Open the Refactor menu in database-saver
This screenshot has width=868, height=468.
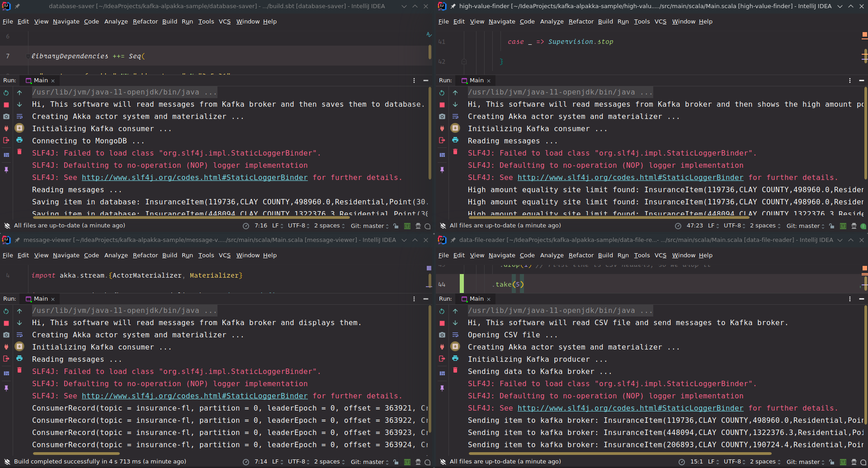(145, 21)
